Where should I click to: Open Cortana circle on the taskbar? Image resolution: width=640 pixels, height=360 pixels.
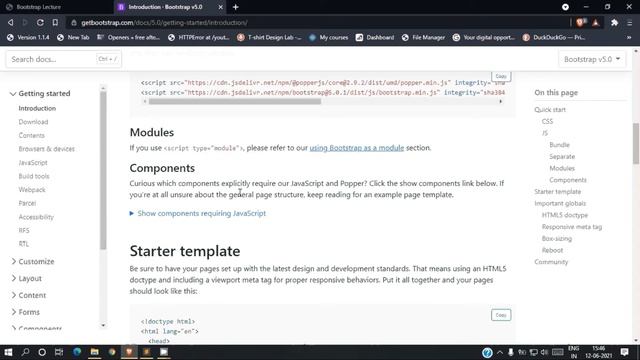(42, 352)
